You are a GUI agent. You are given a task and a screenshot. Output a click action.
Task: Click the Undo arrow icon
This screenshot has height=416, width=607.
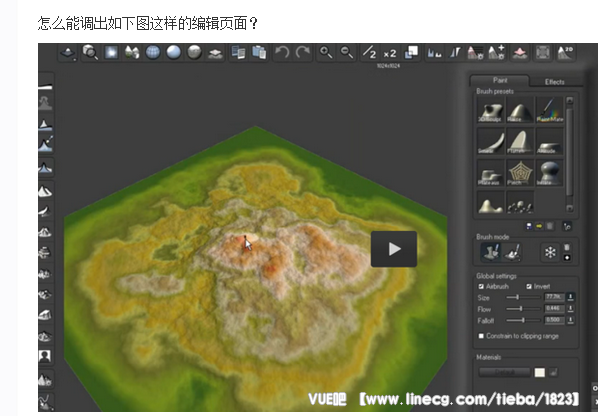(x=282, y=53)
